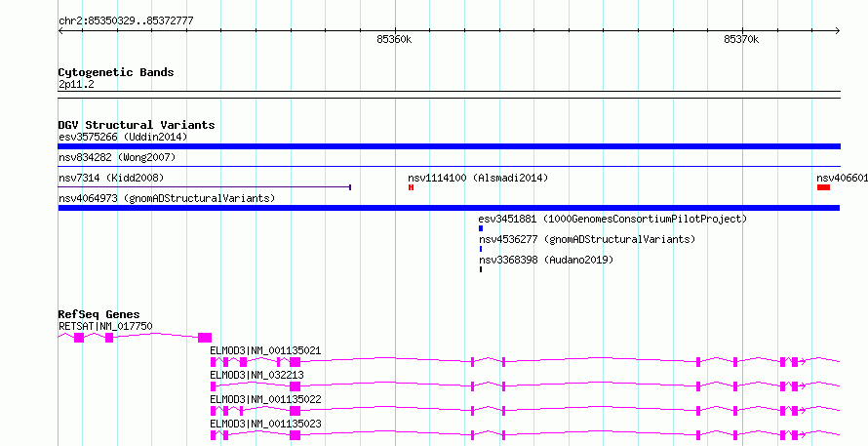Open the RETSAT|NM_017750 gene label
Image resolution: width=868 pixels, height=446 pixels.
point(105,326)
